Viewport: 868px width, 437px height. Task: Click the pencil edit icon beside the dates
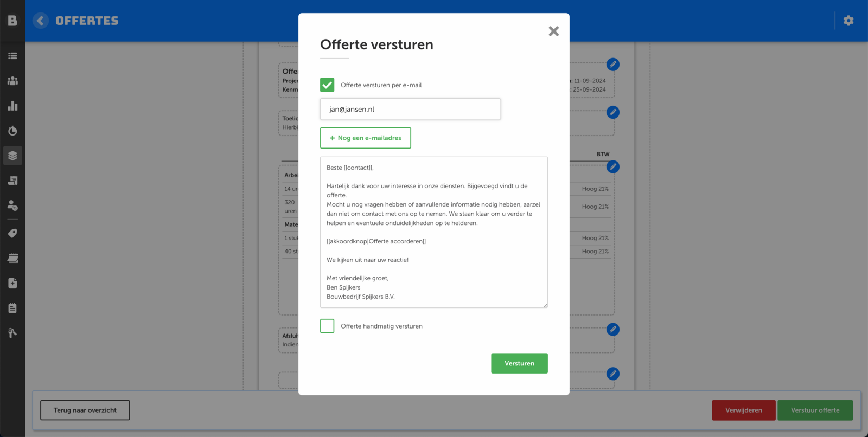click(x=613, y=65)
